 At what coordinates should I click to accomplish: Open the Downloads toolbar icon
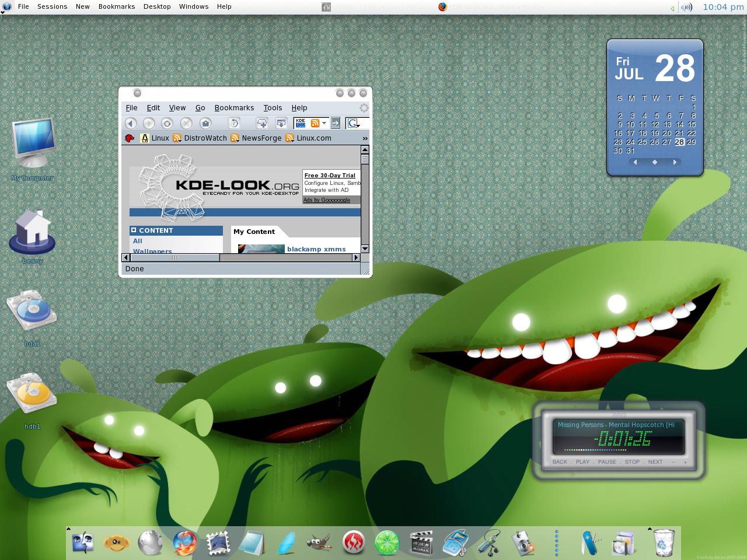tap(281, 123)
